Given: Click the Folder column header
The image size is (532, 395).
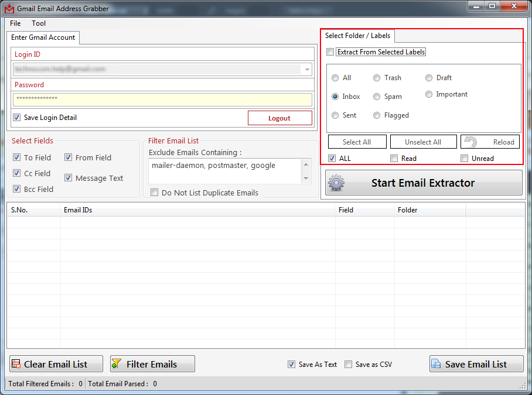Looking at the screenshot, I should pyautogui.click(x=430, y=210).
